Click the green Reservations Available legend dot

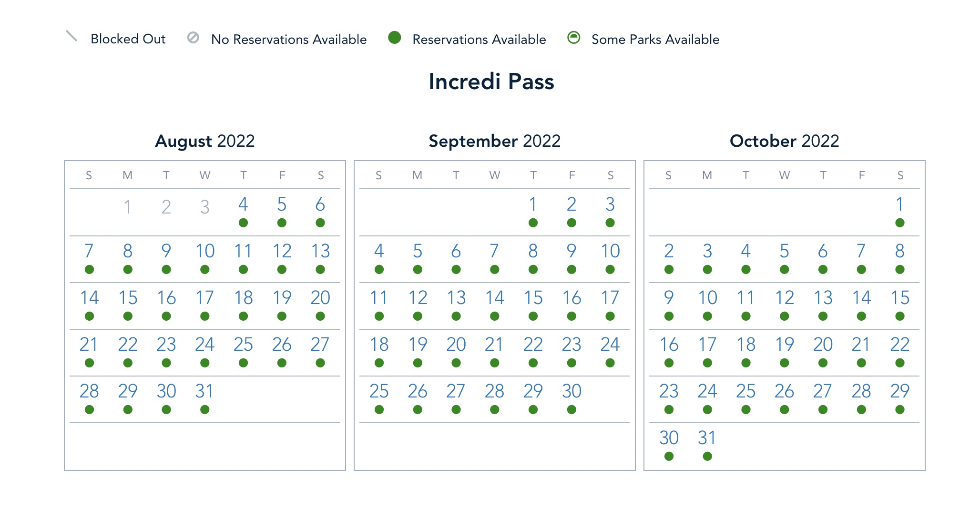click(x=394, y=38)
